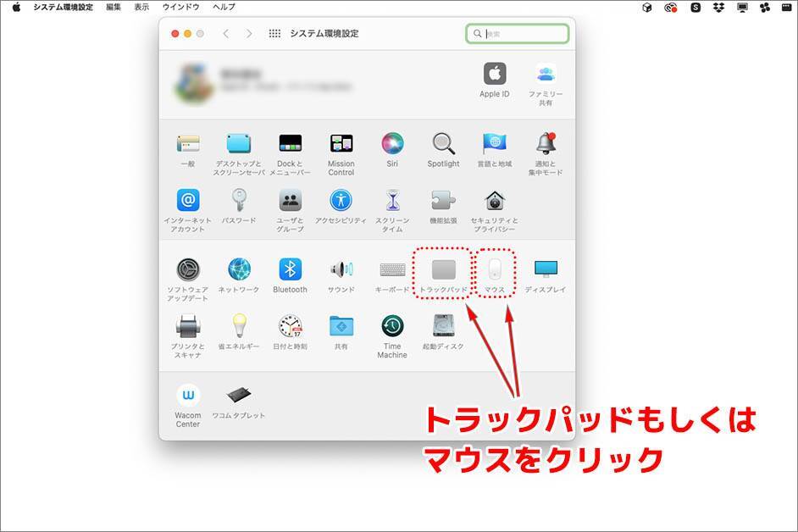Open ウインドウ menu
The image size is (798, 532).
180,7
